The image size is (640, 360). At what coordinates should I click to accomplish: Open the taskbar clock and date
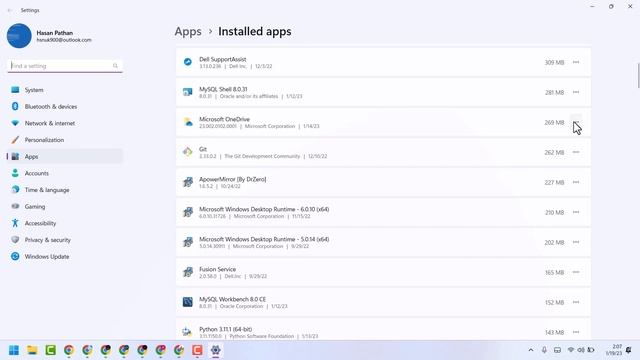click(614, 350)
